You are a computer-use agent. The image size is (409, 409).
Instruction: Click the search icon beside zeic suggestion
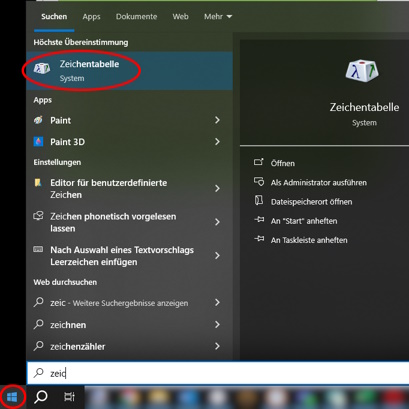39,302
